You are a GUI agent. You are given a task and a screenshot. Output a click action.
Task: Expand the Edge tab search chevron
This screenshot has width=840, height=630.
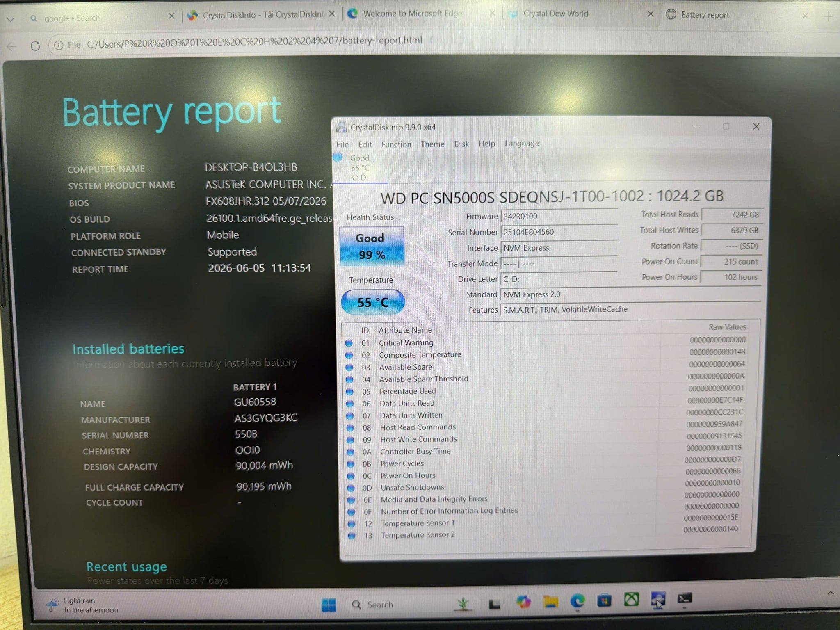pos(10,19)
